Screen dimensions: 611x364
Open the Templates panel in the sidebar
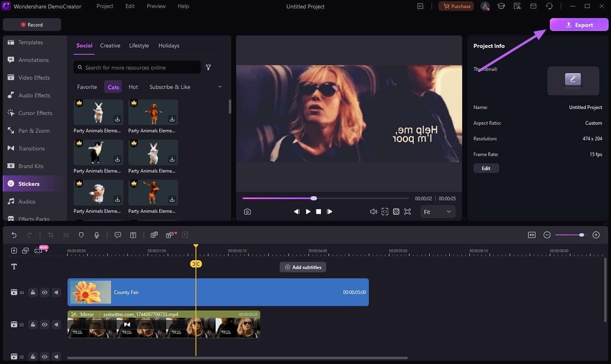pos(31,42)
